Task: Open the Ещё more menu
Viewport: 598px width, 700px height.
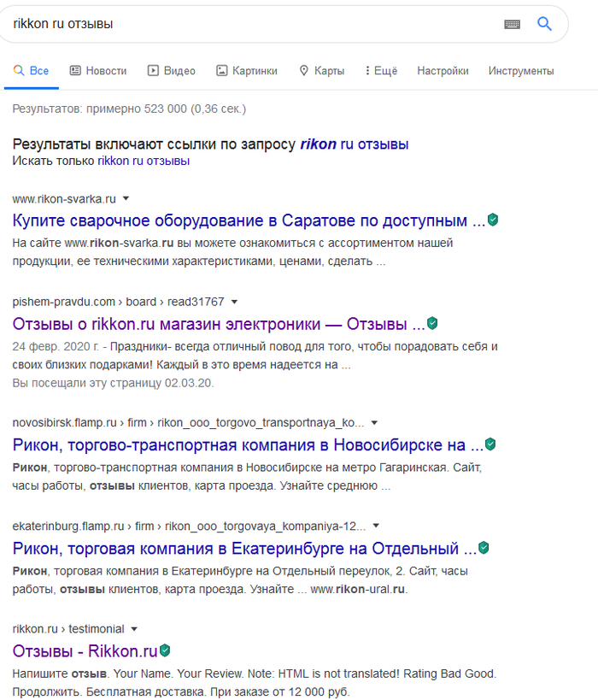Action: point(381,71)
